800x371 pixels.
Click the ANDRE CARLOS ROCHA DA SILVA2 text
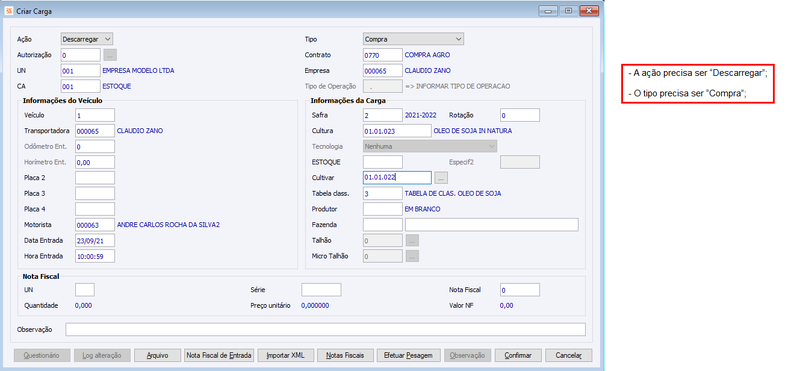168,225
